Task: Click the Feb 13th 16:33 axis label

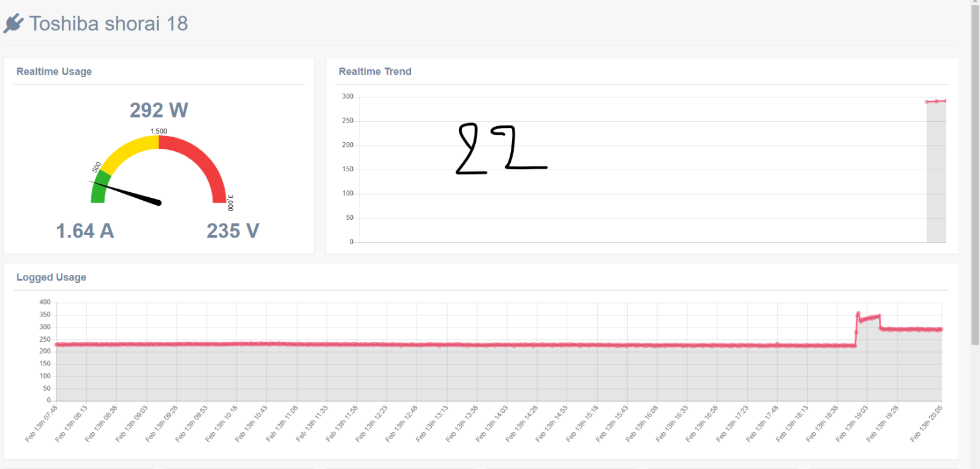Action: [672, 424]
